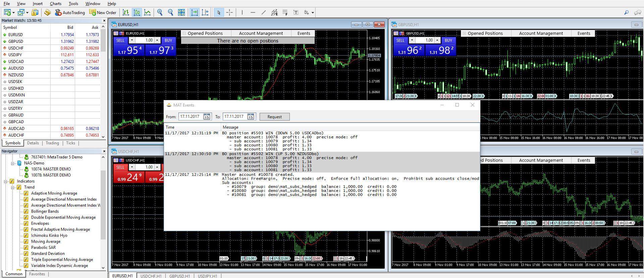
Task: Open the From date calendar picker
Action: (207, 117)
